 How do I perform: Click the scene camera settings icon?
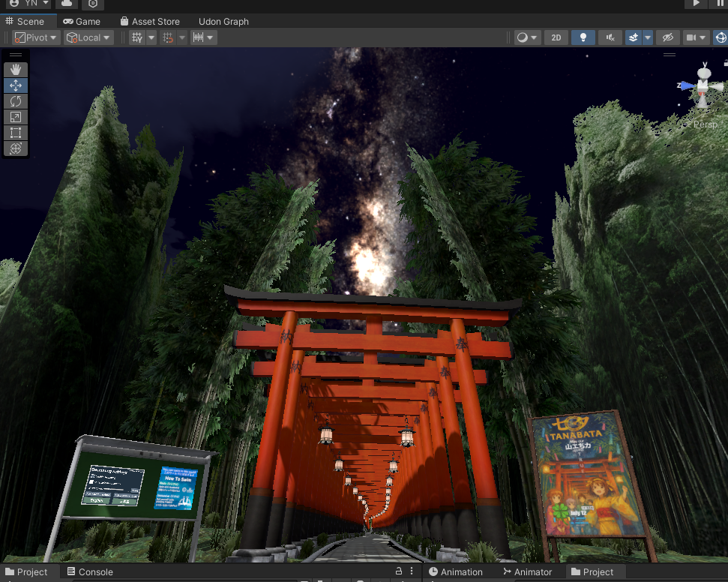(x=691, y=37)
